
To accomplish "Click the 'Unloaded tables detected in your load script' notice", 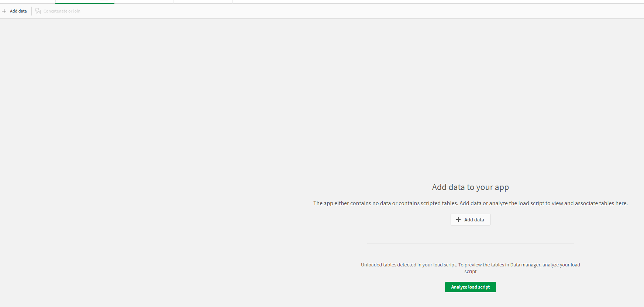I will 470,268.
